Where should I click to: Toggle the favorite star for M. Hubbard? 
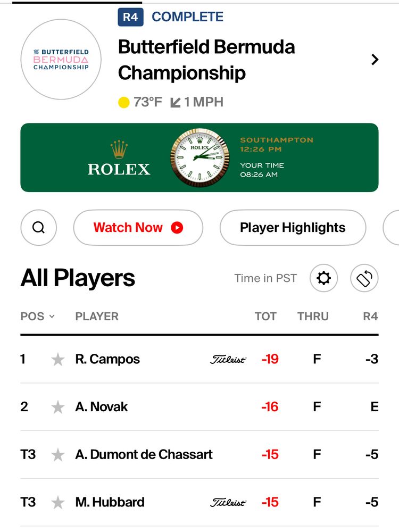click(x=57, y=503)
